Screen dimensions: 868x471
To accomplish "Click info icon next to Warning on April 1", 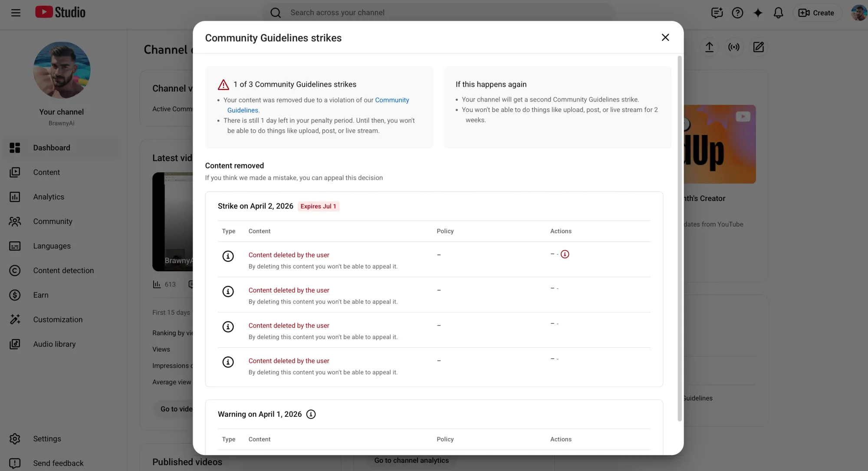I will coord(311,414).
